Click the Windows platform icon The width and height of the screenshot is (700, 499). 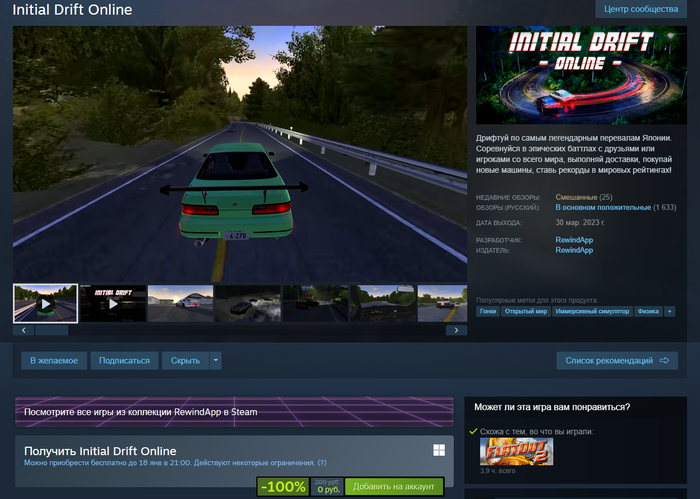tap(439, 451)
